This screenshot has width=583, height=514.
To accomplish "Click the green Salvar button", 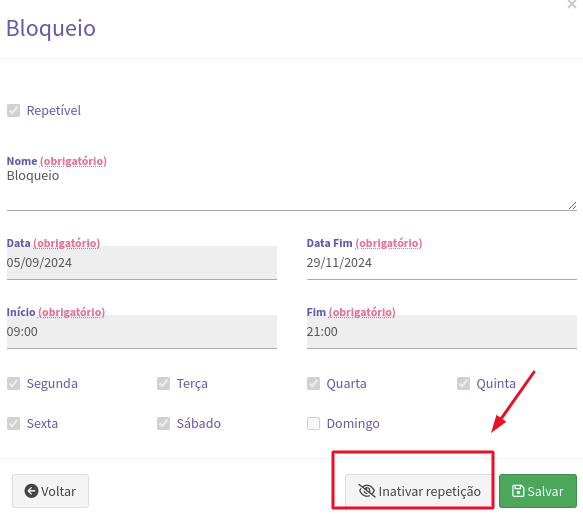I will pyautogui.click(x=538, y=491).
